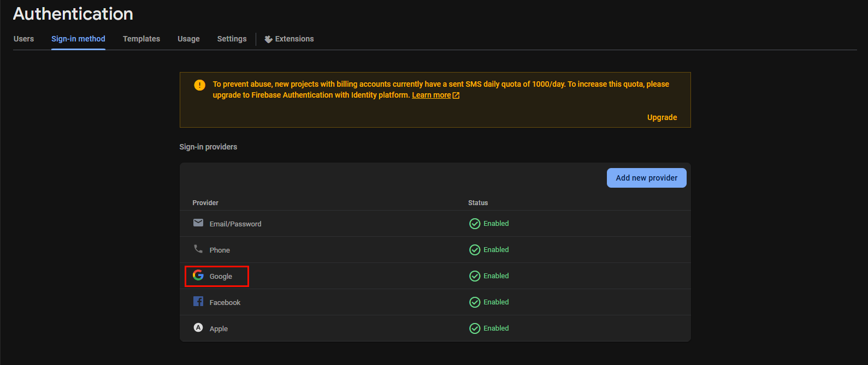Image resolution: width=868 pixels, height=365 pixels.
Task: Click the Phone handset icon
Action: [198, 249]
